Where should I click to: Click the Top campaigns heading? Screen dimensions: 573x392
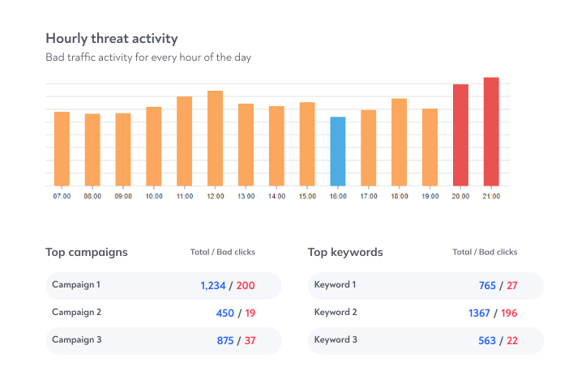(87, 253)
